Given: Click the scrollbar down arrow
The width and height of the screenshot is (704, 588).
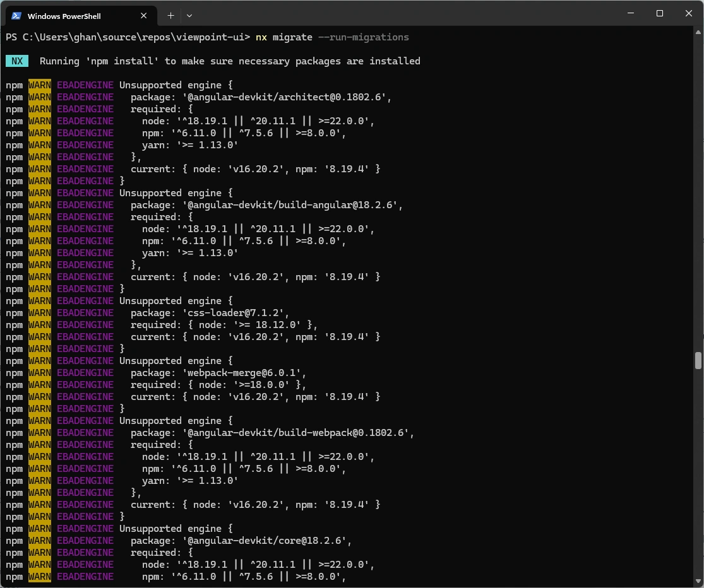Looking at the screenshot, I should click(698, 581).
